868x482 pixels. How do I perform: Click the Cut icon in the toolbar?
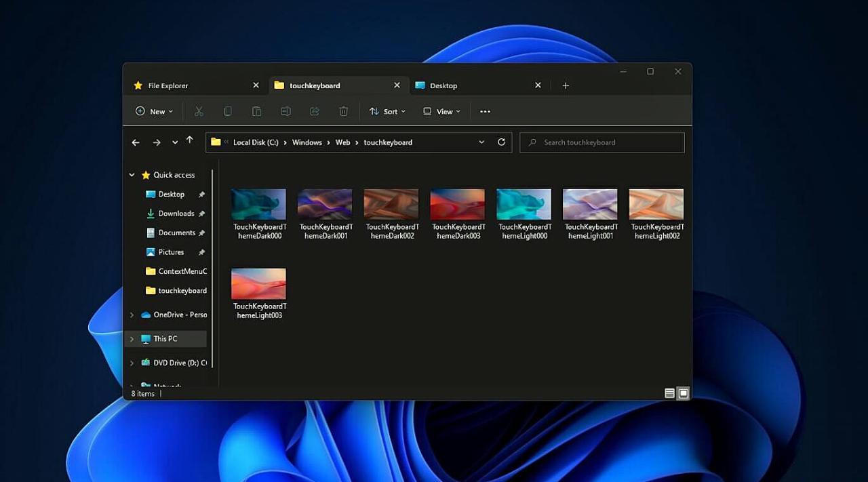199,111
